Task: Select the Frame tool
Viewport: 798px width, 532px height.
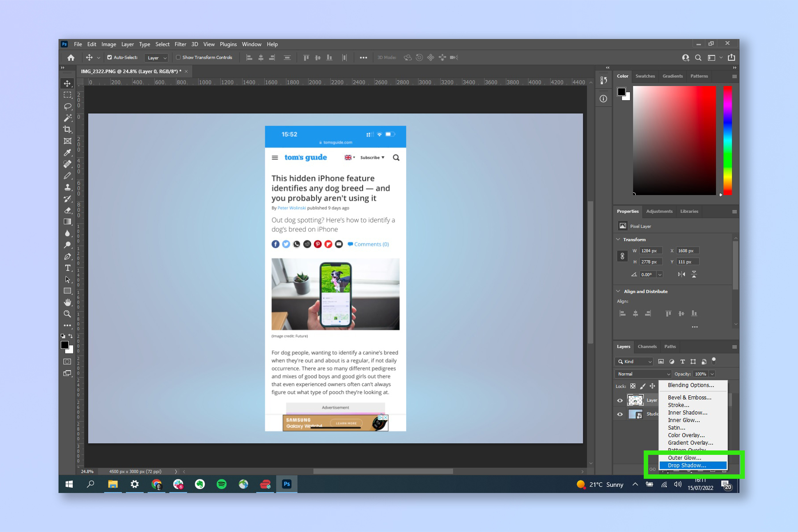Action: (67, 141)
